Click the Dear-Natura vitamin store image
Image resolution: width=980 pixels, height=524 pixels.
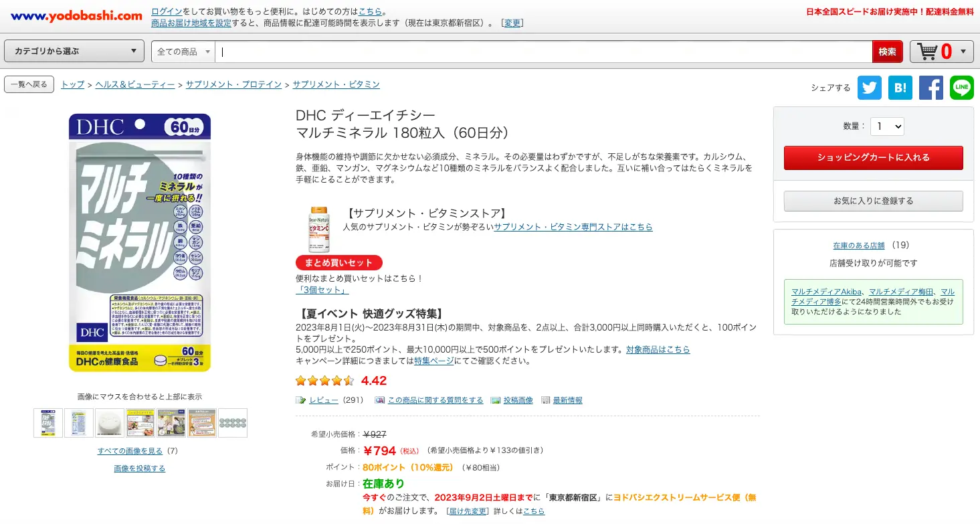point(318,230)
